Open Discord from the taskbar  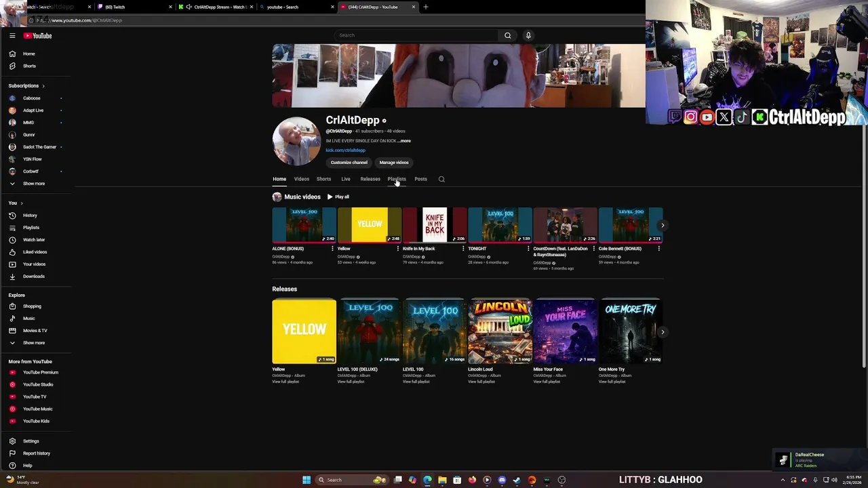click(x=502, y=480)
